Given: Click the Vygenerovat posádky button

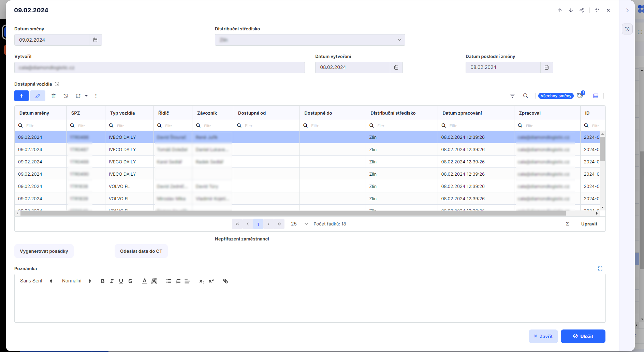Looking at the screenshot, I should click(x=44, y=251).
